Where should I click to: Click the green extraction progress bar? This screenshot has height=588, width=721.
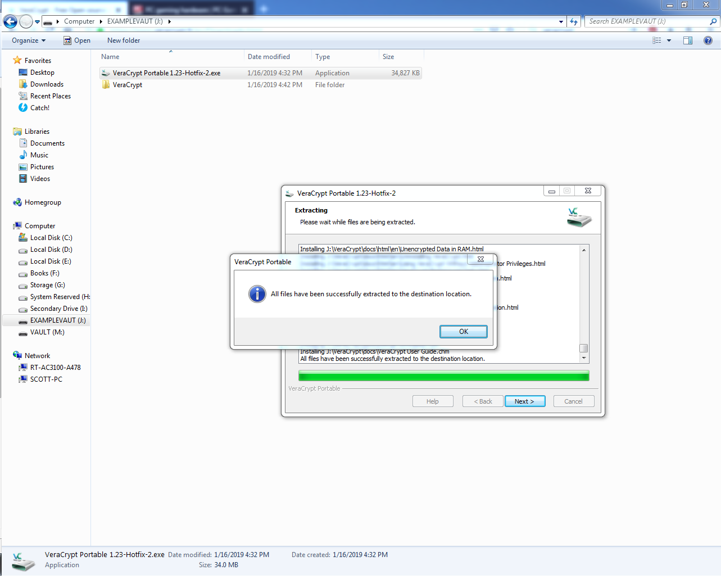point(443,375)
